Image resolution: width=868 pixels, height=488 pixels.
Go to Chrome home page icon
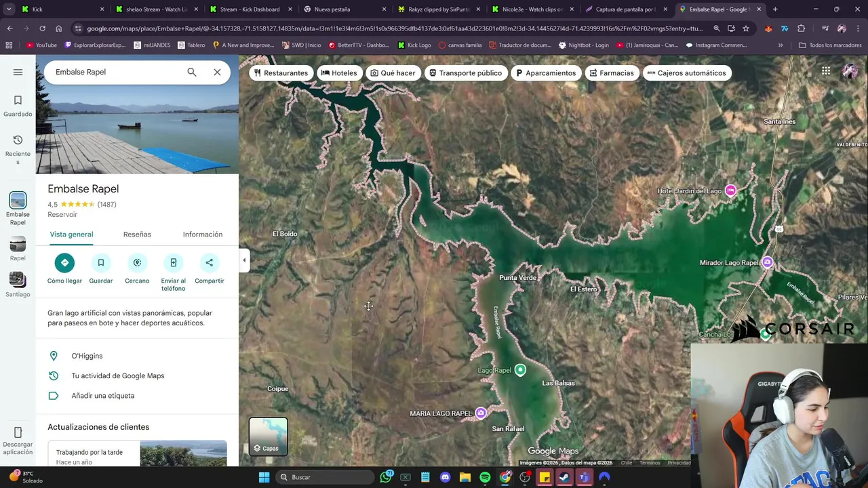pos(58,28)
